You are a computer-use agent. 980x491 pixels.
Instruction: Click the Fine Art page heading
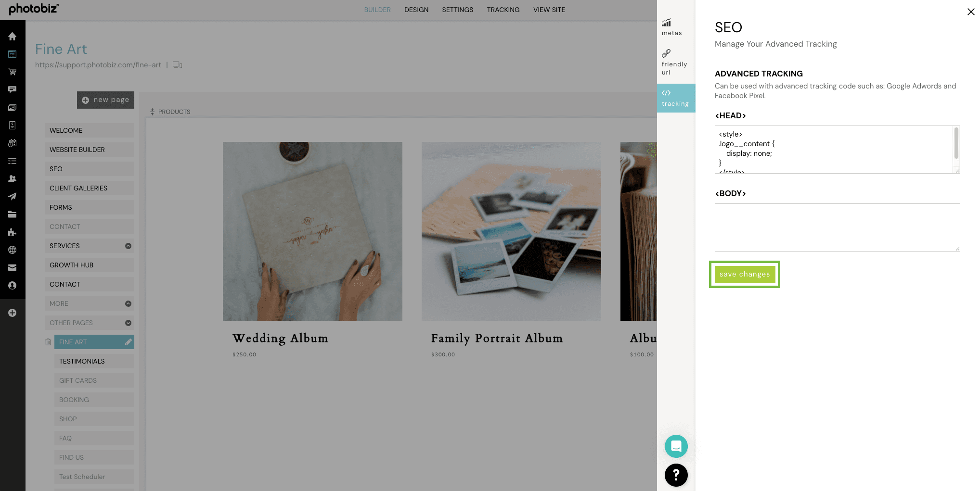coord(61,49)
